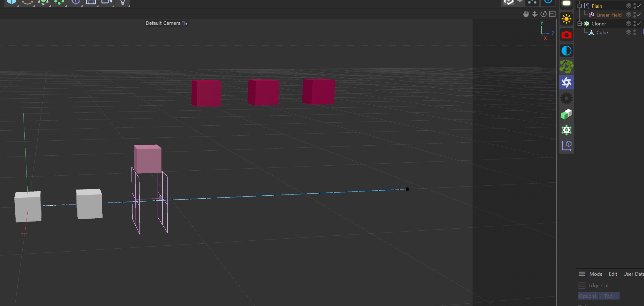644x306 pixels.
Task: Switch to the Options tab
Action: tap(588, 296)
